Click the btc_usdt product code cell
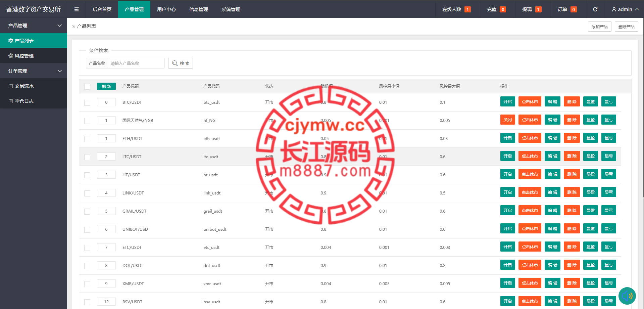Image resolution: width=644 pixels, height=309 pixels. click(x=211, y=102)
